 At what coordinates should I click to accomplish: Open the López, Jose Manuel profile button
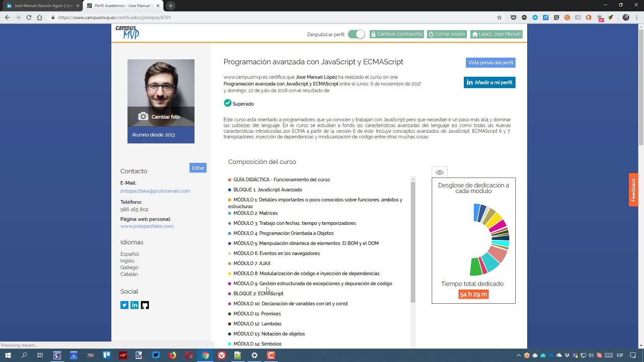496,34
